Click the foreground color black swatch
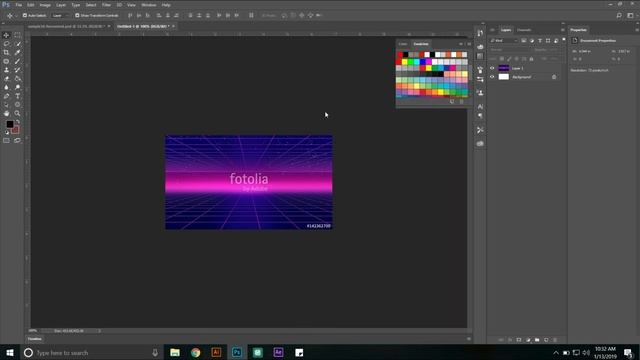This screenshot has width=640, height=360. pos(9,124)
